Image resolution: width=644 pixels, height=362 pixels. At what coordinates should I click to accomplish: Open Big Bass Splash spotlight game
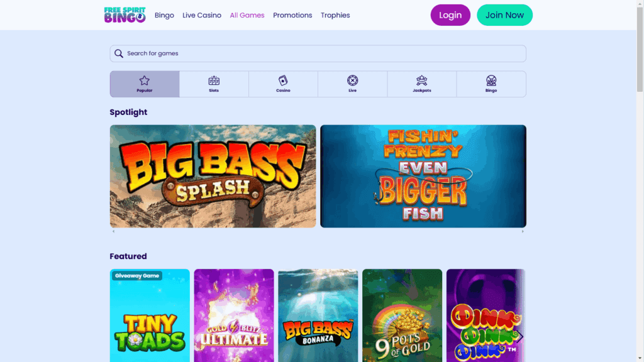[213, 176]
